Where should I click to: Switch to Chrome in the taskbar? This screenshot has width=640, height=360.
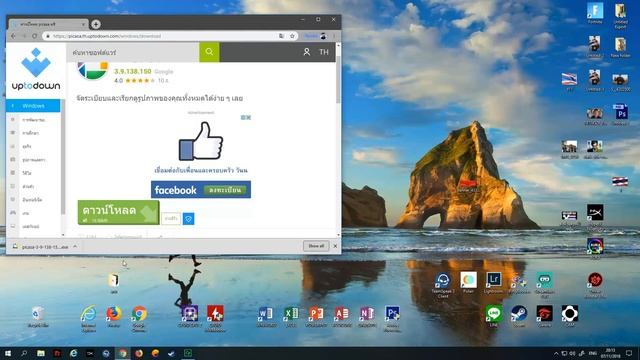(x=122, y=353)
